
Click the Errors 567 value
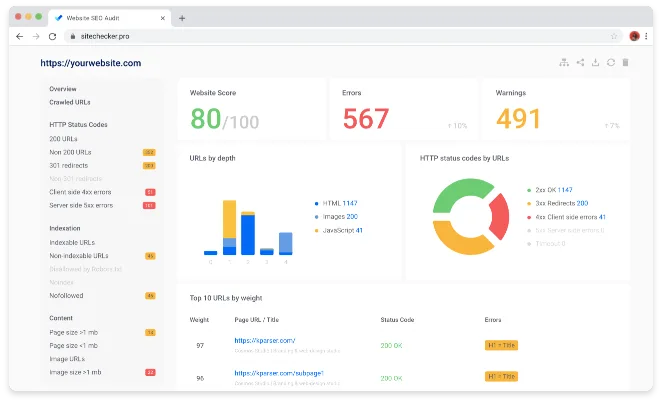[366, 119]
